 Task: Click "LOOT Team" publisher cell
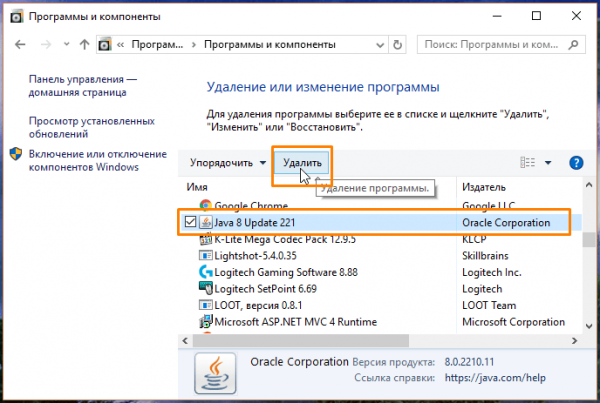click(489, 305)
